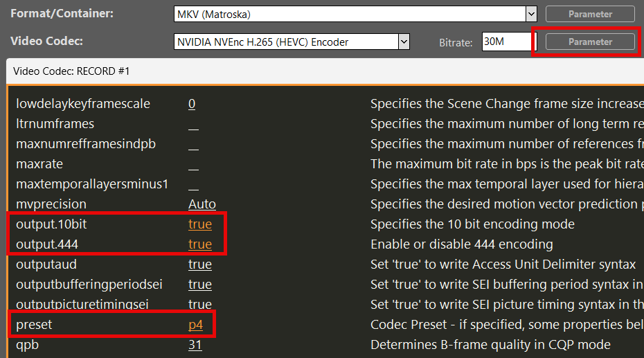Toggle the output.444 true value
The width and height of the screenshot is (644, 358).
200,244
